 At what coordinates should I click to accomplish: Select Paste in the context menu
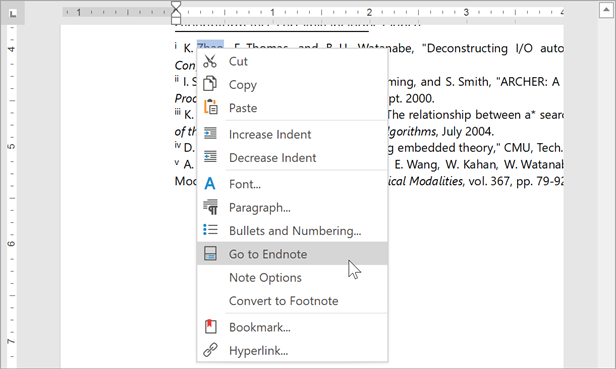292,108
